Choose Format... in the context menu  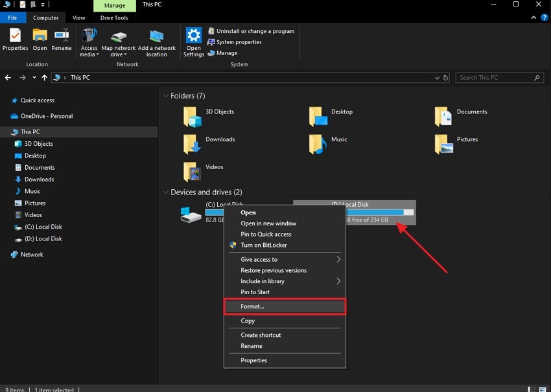285,306
